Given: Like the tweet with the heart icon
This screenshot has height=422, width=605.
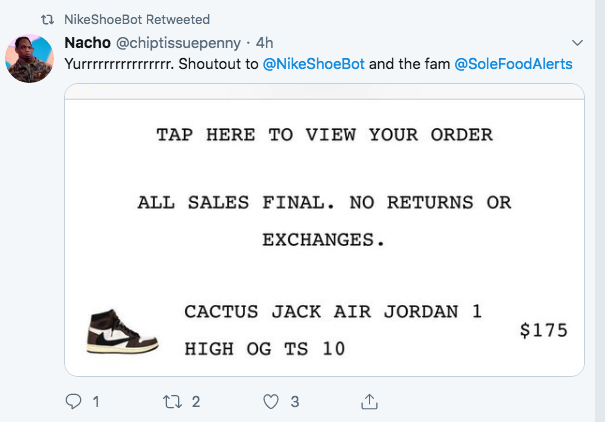Looking at the screenshot, I should coord(271,401).
